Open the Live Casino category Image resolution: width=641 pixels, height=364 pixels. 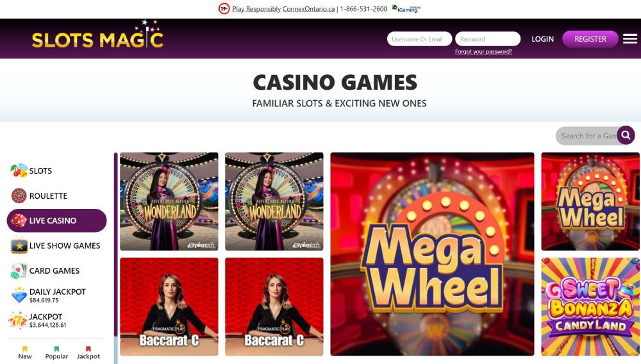tap(57, 220)
